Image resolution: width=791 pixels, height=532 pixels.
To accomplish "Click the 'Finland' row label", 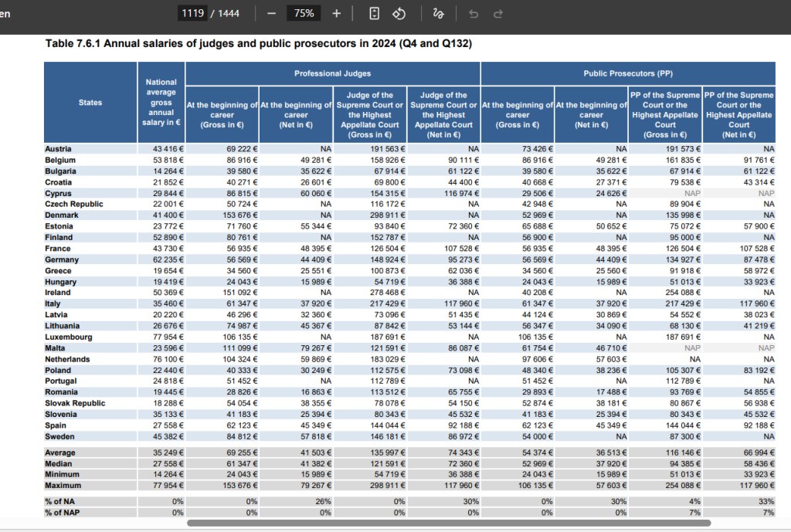I will pyautogui.click(x=59, y=237).
